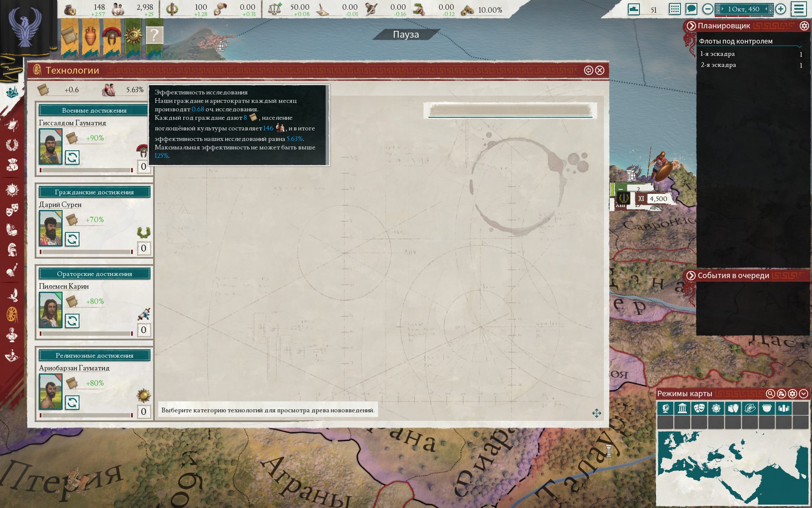Select the theater masks map mode
The height and width of the screenshot is (508, 812).
[x=699, y=409]
